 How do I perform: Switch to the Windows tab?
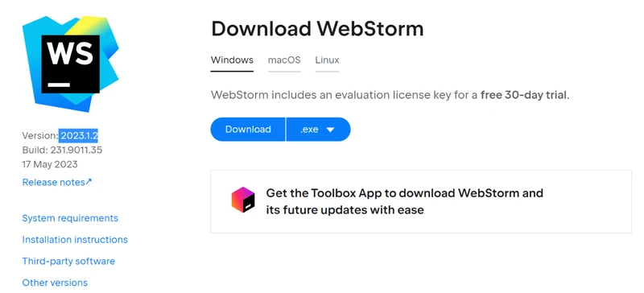[232, 60]
